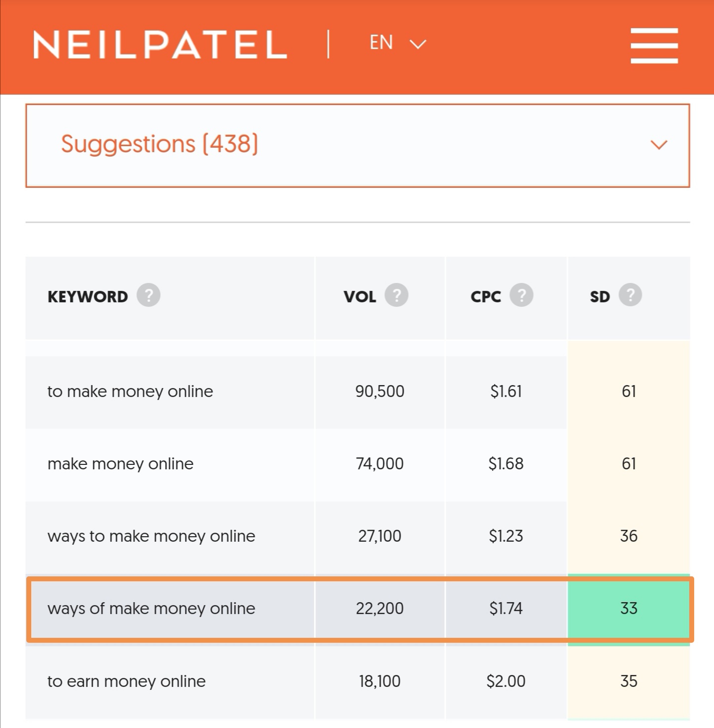Click the VOL help question mark icon
Screen dimensions: 714x728
pos(396,295)
